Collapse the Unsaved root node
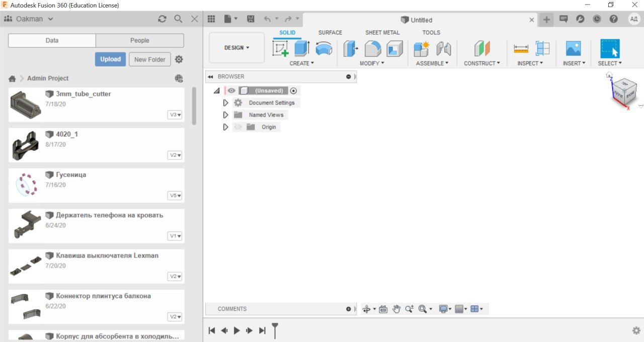 tap(216, 91)
